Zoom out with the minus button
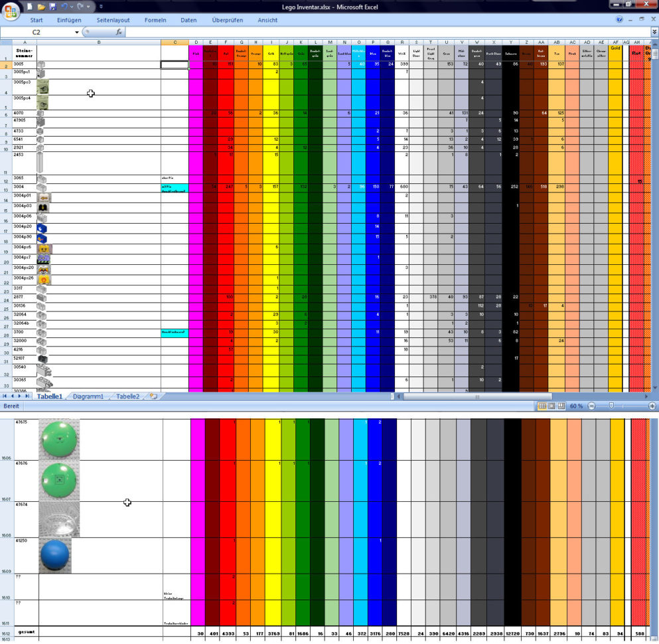Viewport: 659px width, 644px height. tap(591, 406)
